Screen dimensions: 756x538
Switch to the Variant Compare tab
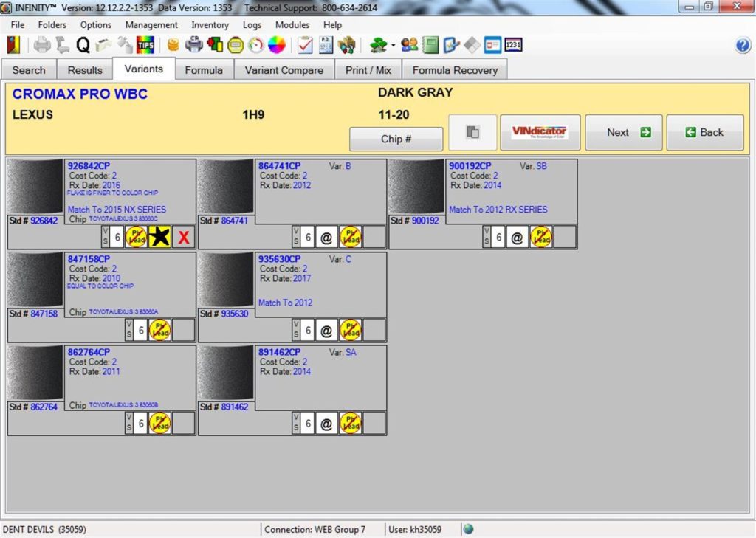pyautogui.click(x=284, y=70)
